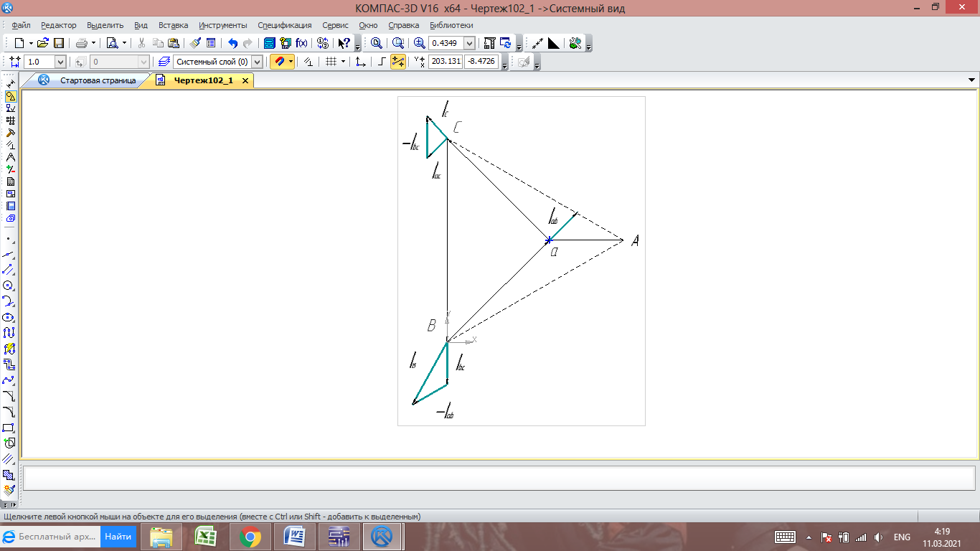Select the Circle tool in left toolbar
980x551 pixels.
click(9, 286)
